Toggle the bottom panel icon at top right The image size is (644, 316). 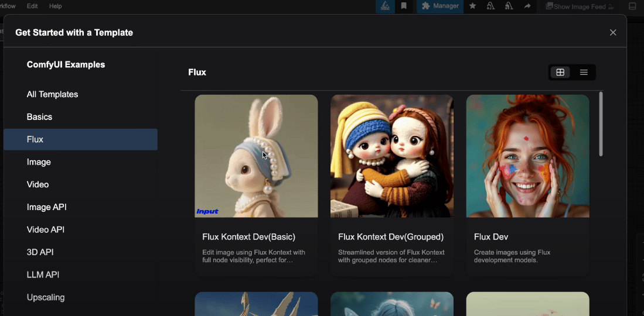point(632,6)
